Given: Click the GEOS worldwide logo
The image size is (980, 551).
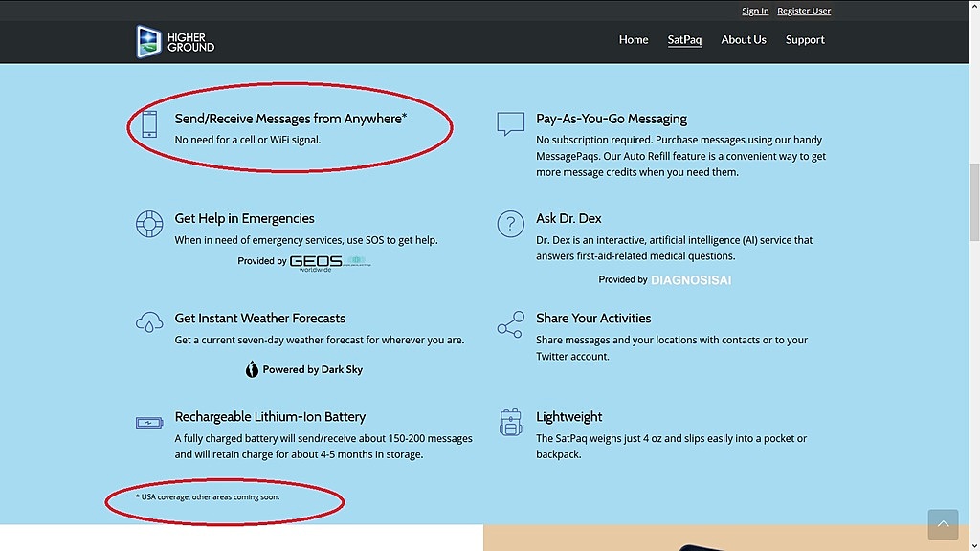Looking at the screenshot, I should (x=330, y=263).
